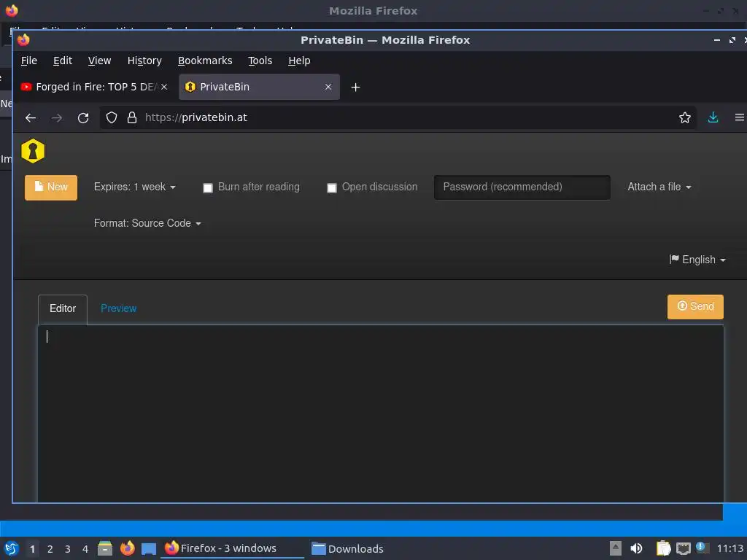
Task: Reload the PrivateBin page
Action: (x=83, y=117)
